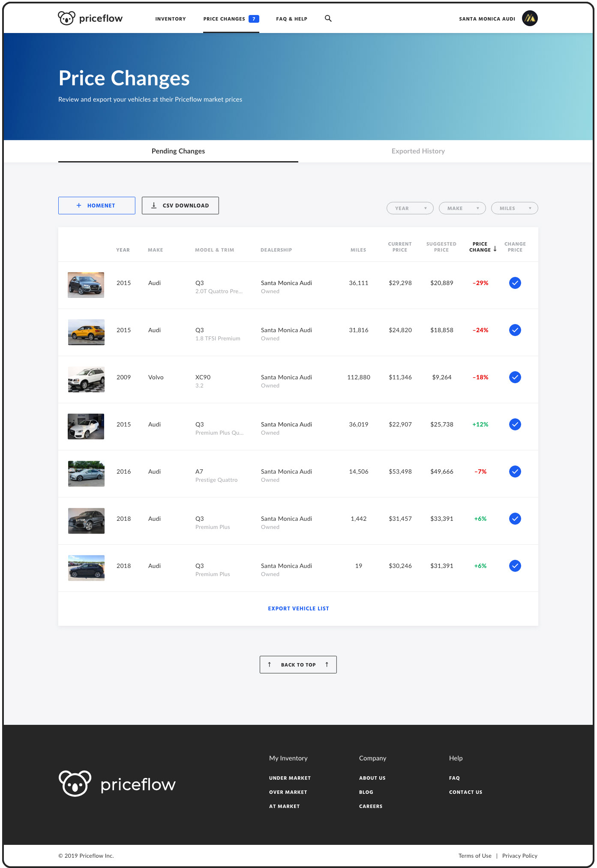Click the CSV Download button
Image resolution: width=597 pixels, height=868 pixels.
180,206
